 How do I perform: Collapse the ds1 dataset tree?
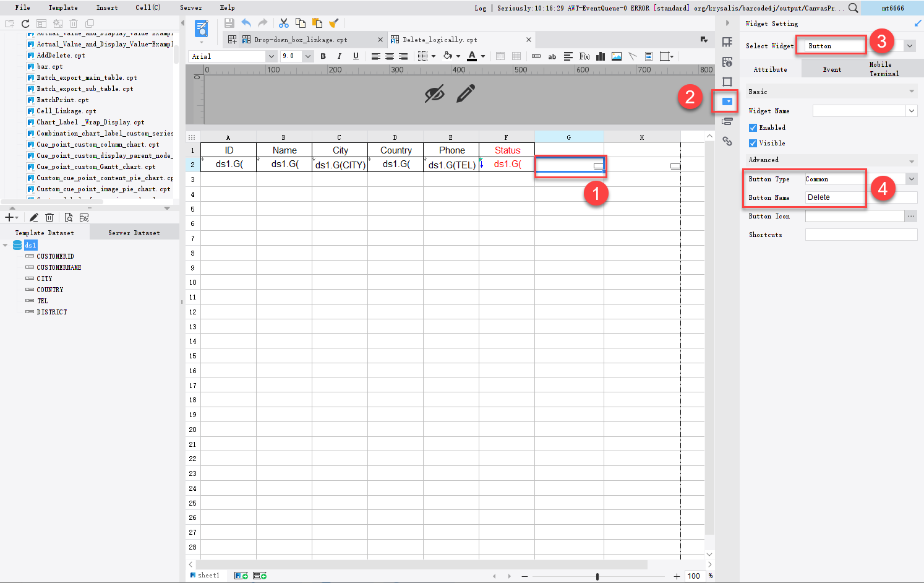6,245
